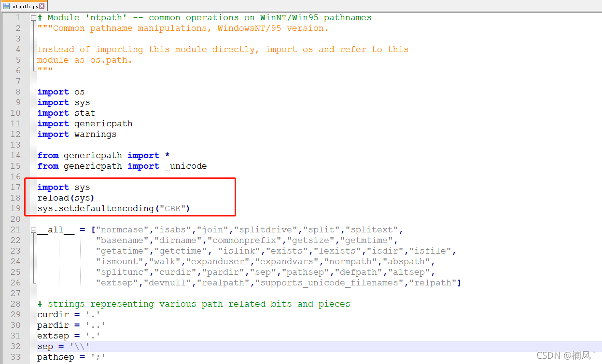Click the curdir = '.' assignment on line 29
Viewport: 602px width, 364px height.
point(68,314)
